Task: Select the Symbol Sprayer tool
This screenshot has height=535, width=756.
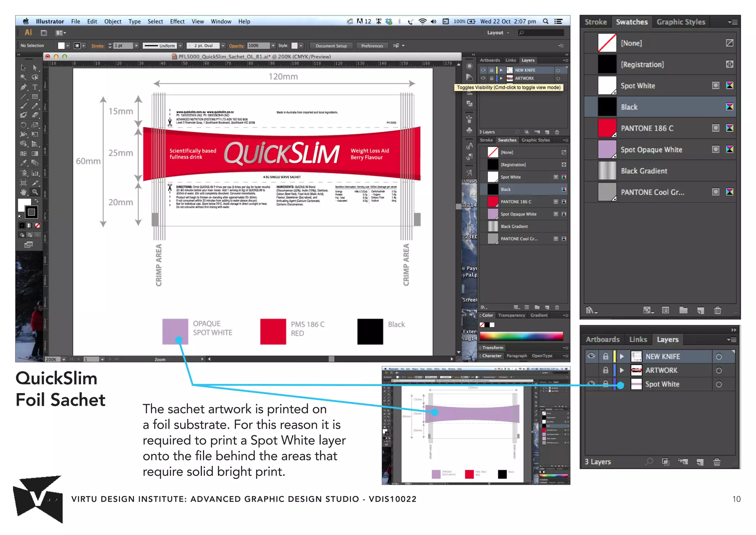Action: [x=23, y=173]
